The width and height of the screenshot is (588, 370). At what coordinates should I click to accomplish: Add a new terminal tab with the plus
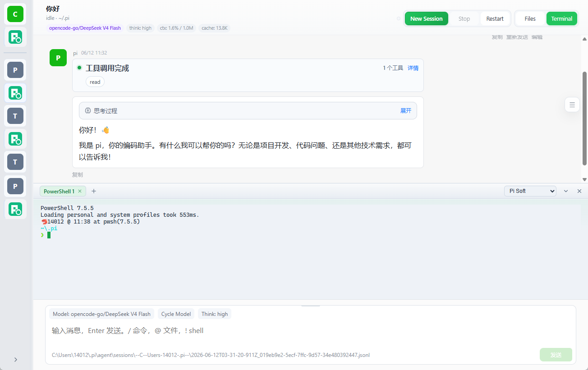[94, 191]
